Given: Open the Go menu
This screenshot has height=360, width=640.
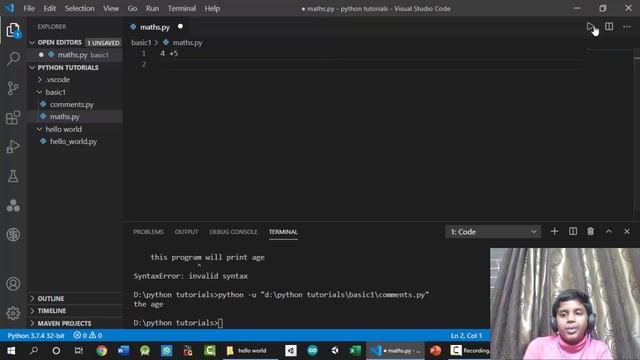Looking at the screenshot, I should [132, 8].
